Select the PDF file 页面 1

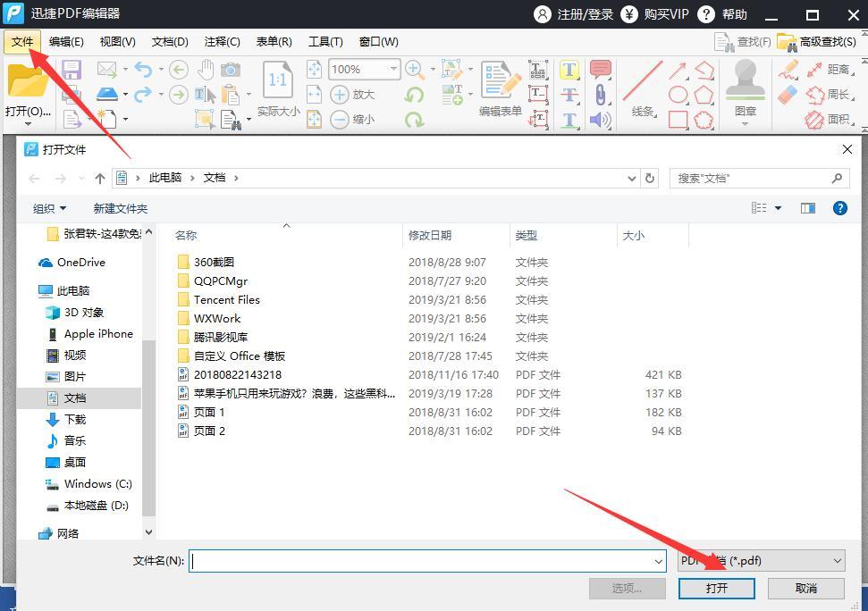[x=208, y=413]
